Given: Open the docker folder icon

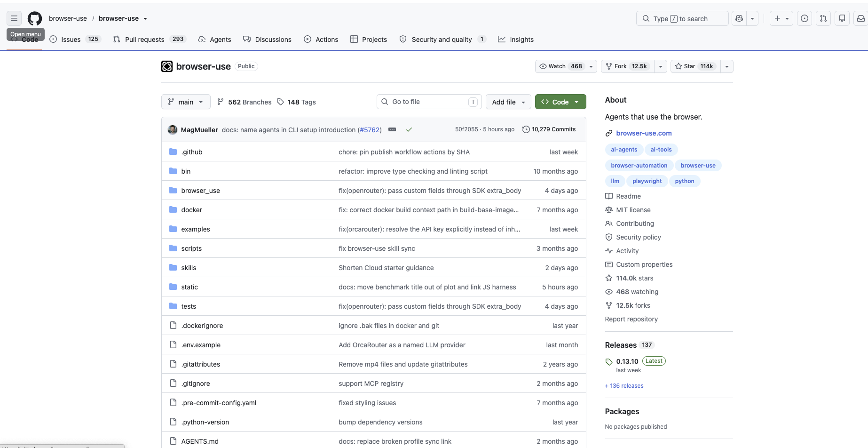Looking at the screenshot, I should point(173,210).
